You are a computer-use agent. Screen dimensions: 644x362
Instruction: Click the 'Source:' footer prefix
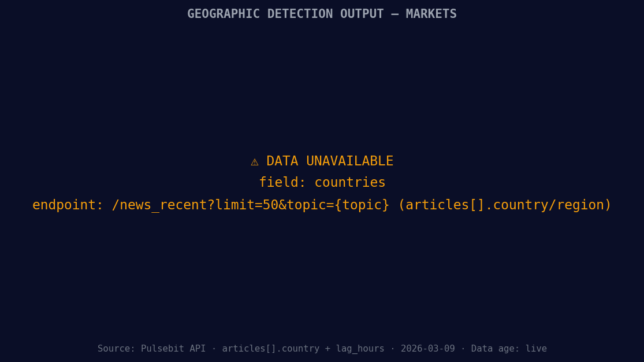coord(115,348)
